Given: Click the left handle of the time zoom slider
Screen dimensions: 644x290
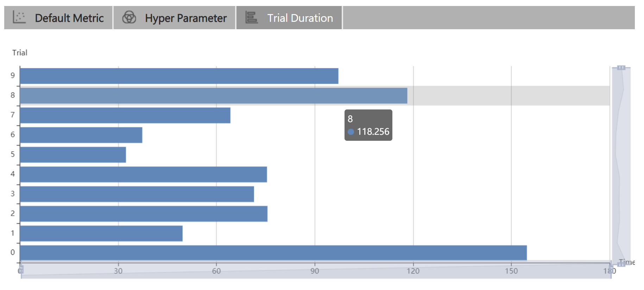Looking at the screenshot, I should 21,270.
